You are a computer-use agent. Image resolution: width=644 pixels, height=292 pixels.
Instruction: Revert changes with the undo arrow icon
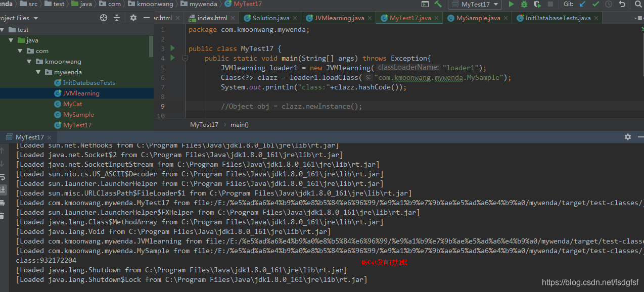621,4
